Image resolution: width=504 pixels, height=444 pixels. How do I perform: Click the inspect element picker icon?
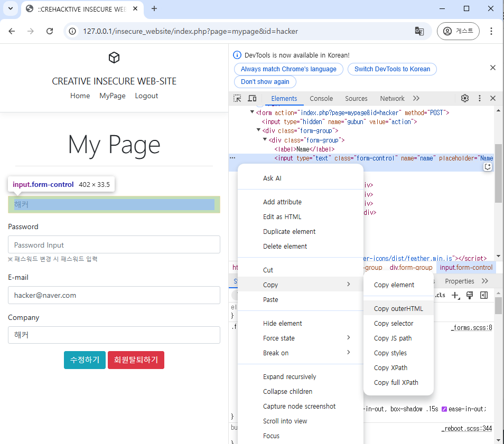coord(237,98)
